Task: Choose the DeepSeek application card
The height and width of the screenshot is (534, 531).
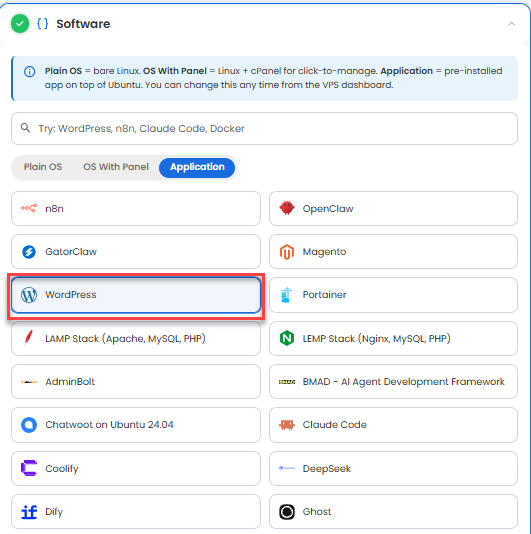Action: click(x=393, y=469)
